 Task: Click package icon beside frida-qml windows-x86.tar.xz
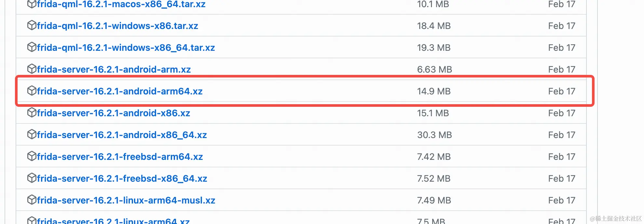(32, 25)
